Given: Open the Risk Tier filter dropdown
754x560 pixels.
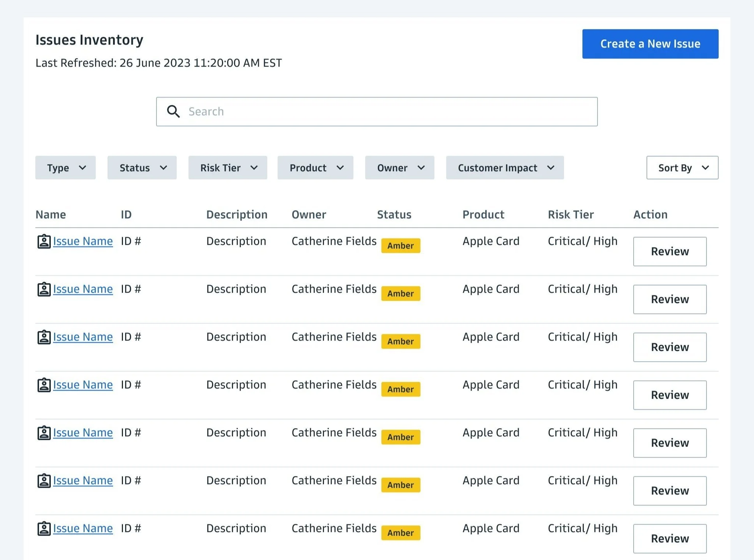Looking at the screenshot, I should pyautogui.click(x=228, y=168).
